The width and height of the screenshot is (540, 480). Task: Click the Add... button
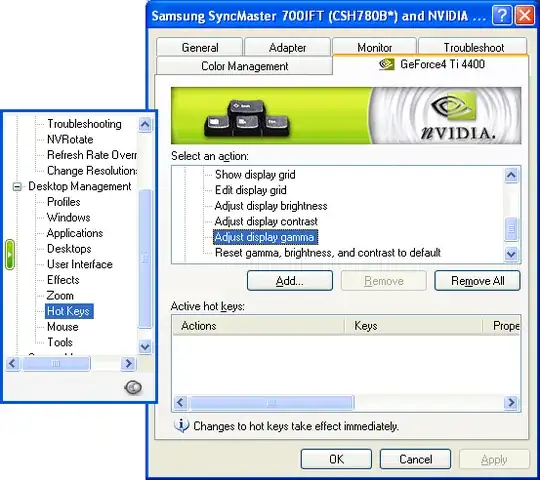pyautogui.click(x=290, y=281)
